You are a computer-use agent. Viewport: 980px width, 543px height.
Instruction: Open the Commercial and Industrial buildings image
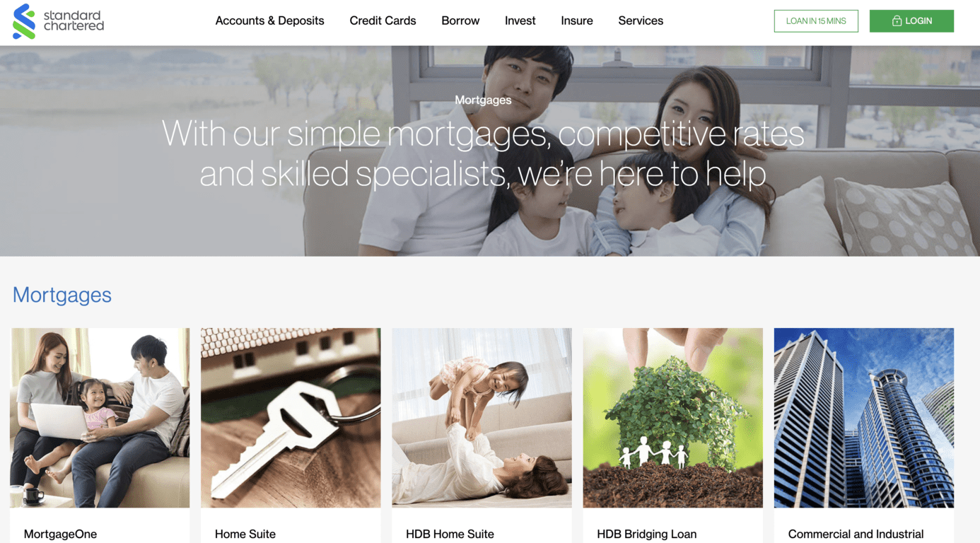(x=863, y=418)
